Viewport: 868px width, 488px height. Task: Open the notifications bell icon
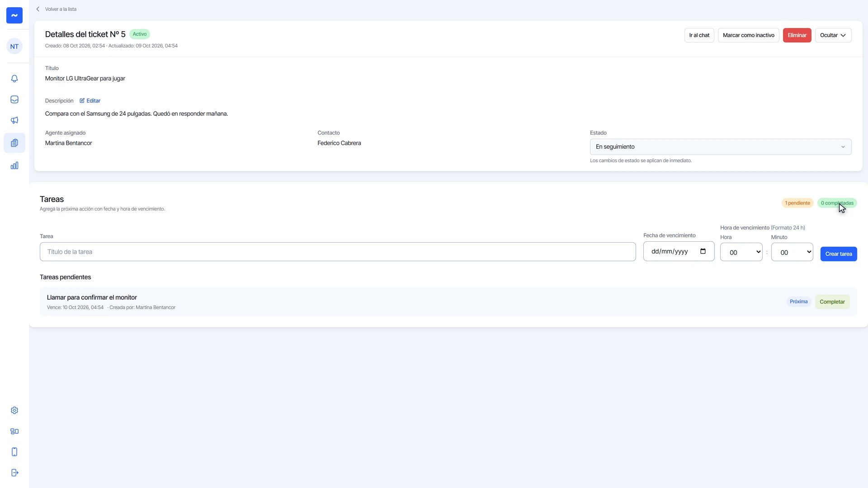[14, 79]
